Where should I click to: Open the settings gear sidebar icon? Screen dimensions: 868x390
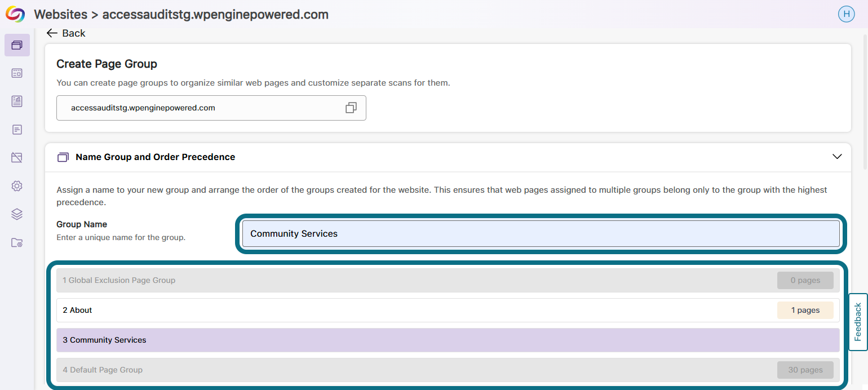[17, 186]
